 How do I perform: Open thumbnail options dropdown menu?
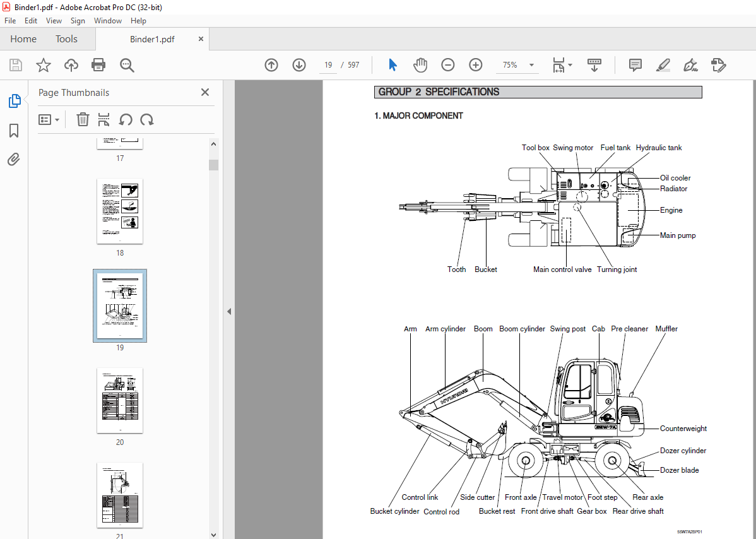click(x=49, y=119)
